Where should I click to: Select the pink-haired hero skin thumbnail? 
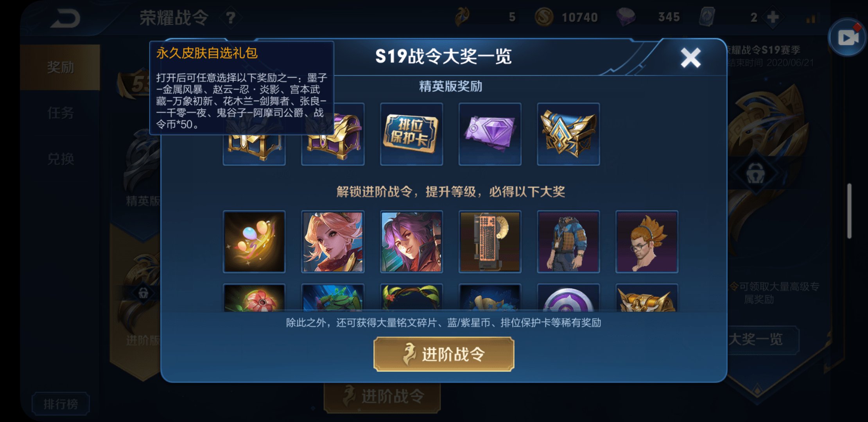coord(333,241)
